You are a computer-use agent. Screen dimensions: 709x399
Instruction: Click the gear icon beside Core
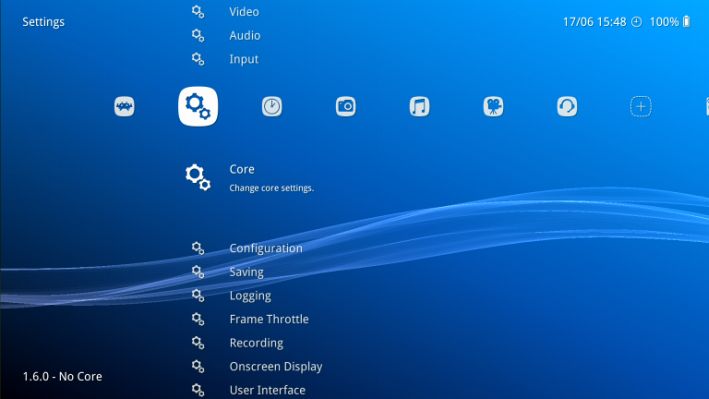[198, 176]
